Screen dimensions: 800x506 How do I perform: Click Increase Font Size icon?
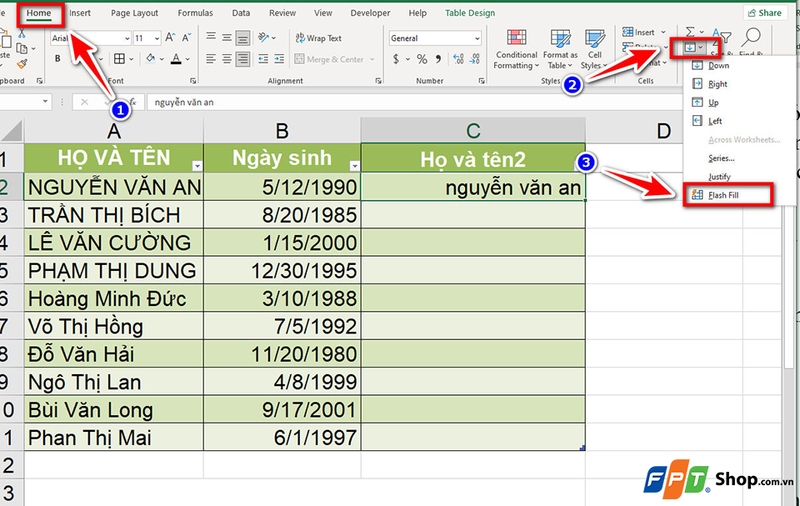170,37
